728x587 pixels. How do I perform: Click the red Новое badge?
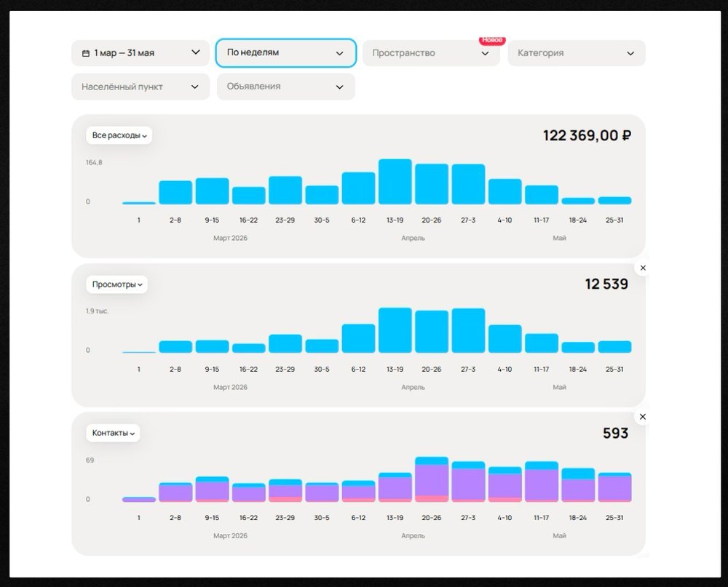pos(492,41)
